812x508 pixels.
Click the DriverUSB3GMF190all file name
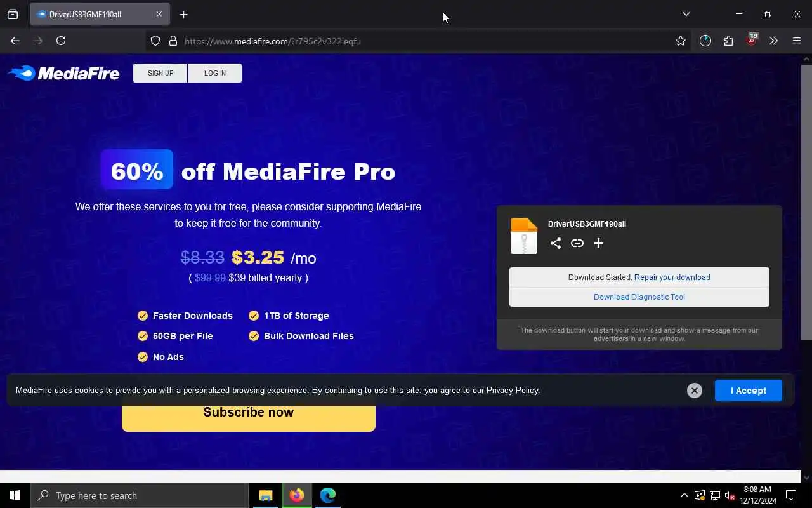coord(587,224)
